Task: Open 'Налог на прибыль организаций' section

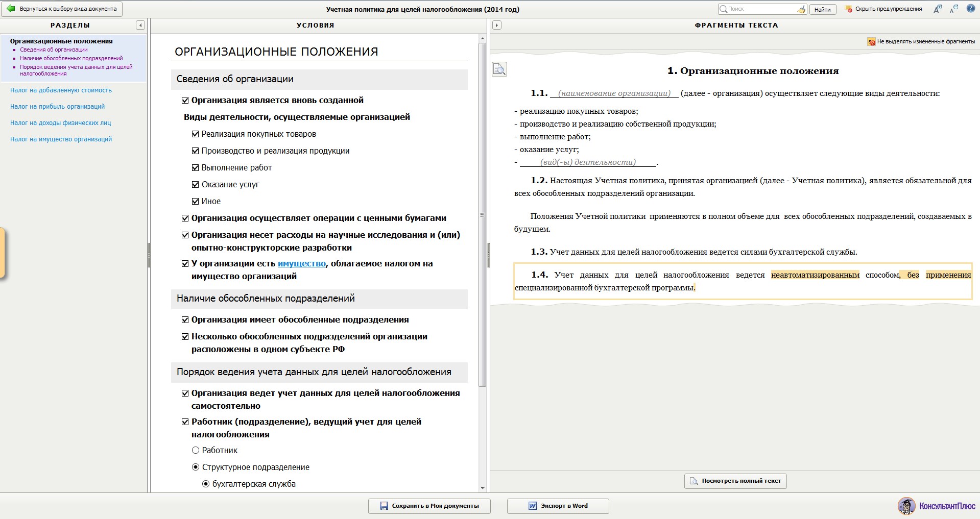Action: 57,107
